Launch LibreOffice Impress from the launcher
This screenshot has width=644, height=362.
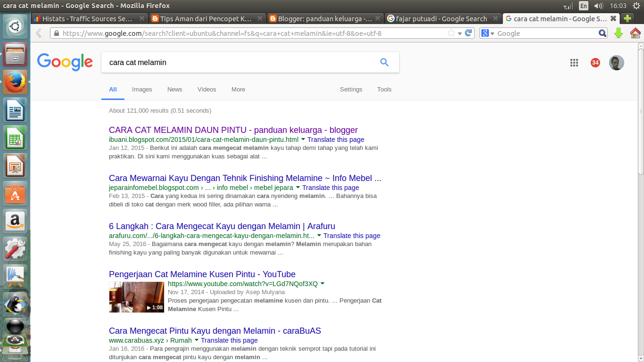15,165
